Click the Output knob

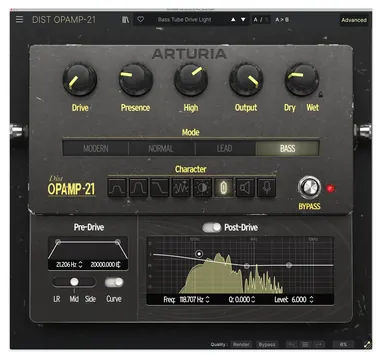[x=246, y=80]
